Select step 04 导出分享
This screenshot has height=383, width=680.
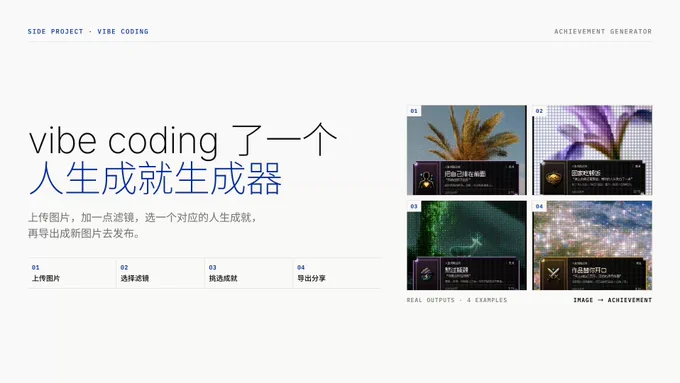(x=338, y=273)
